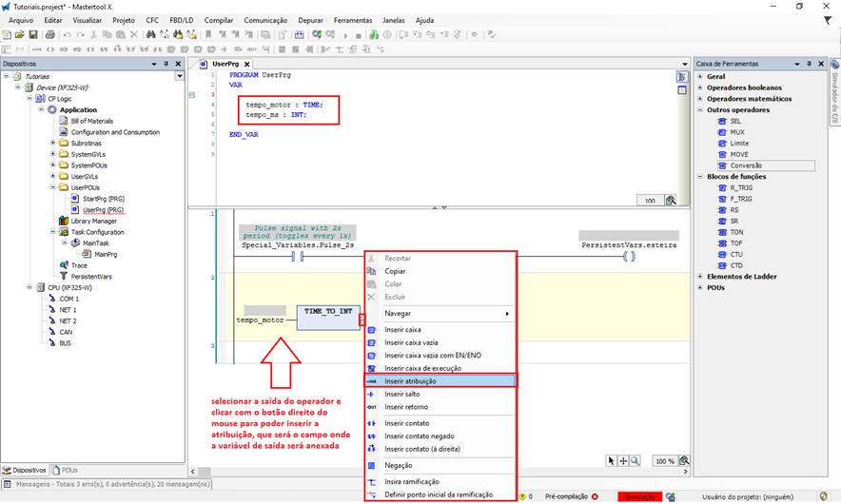Image resolution: width=841 pixels, height=504 pixels.
Task: Switch to the POUs tab
Action: (x=66, y=470)
